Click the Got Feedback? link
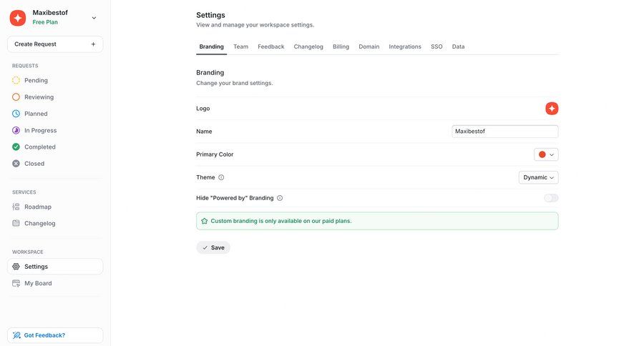This screenshot has width=644, height=346. 44,335
